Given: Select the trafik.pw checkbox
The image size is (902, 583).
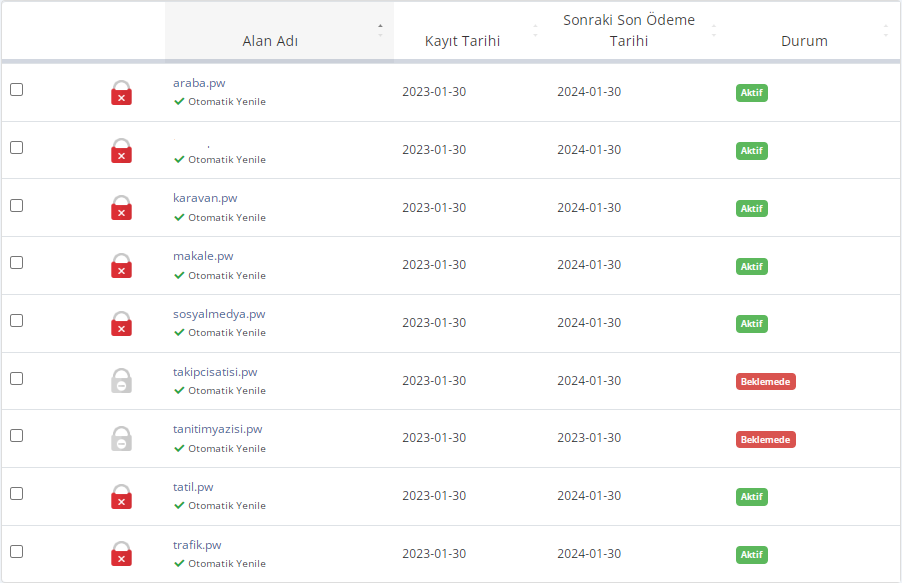Looking at the screenshot, I should [x=17, y=551].
